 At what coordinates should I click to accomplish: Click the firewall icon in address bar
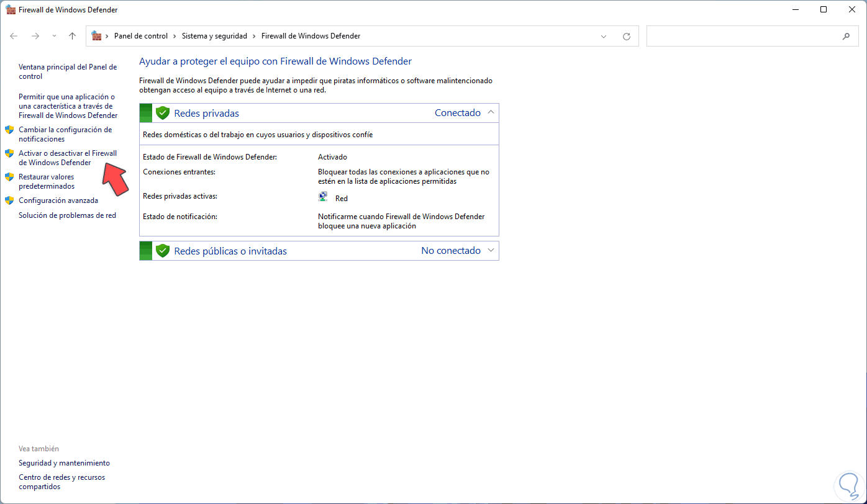pyautogui.click(x=96, y=36)
